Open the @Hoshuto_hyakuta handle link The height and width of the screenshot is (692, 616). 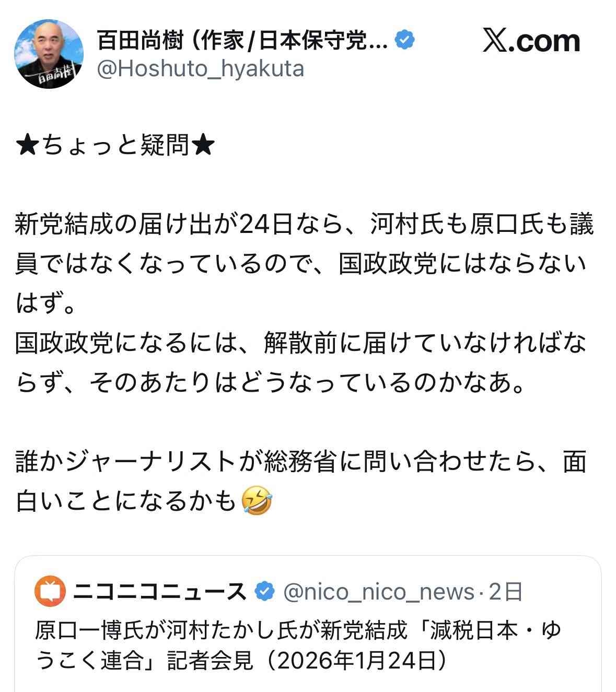[200, 68]
